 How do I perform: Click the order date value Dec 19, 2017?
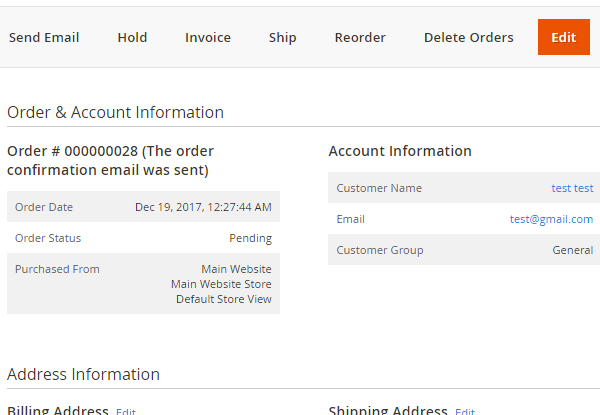click(x=203, y=207)
